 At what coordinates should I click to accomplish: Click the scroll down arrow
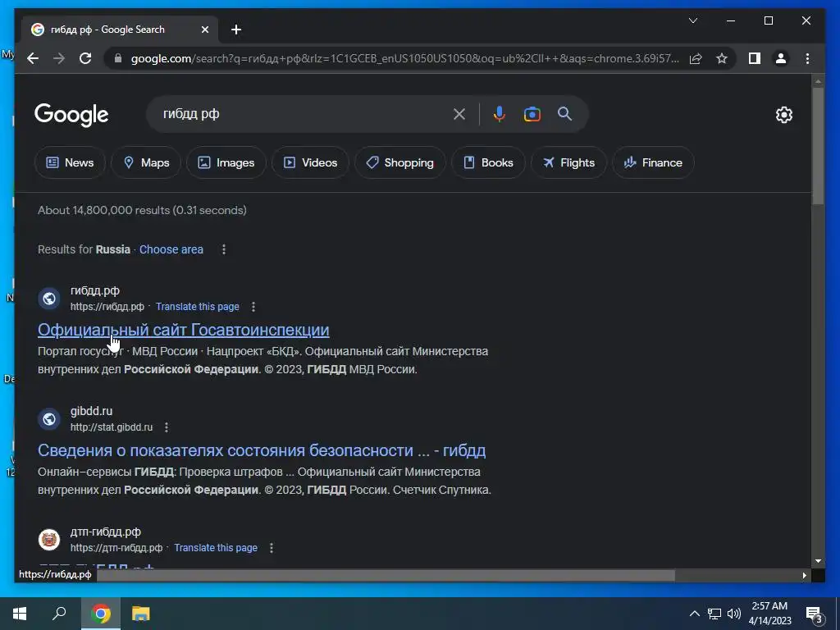click(x=818, y=561)
